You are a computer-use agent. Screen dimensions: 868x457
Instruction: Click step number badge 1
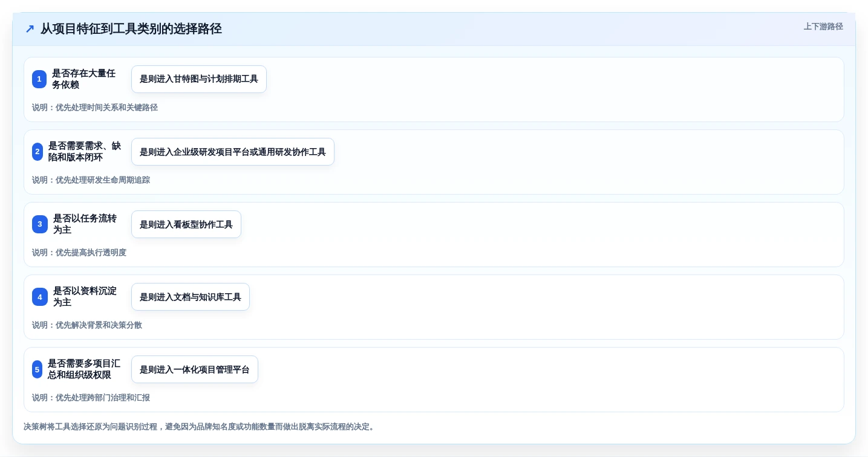[x=39, y=79]
